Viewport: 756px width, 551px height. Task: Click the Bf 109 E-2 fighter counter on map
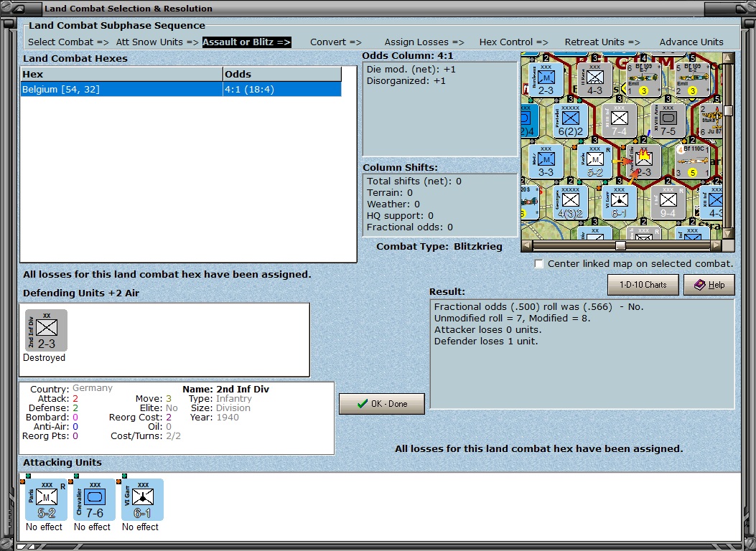click(x=692, y=80)
